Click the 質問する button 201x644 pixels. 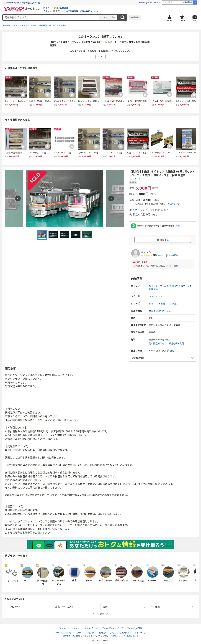click(162, 240)
